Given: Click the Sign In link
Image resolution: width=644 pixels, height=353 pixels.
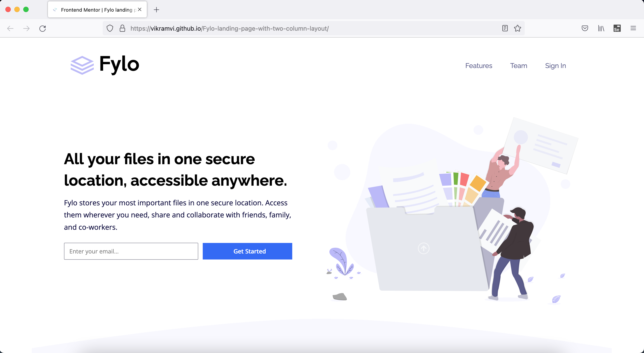Looking at the screenshot, I should click(x=555, y=66).
